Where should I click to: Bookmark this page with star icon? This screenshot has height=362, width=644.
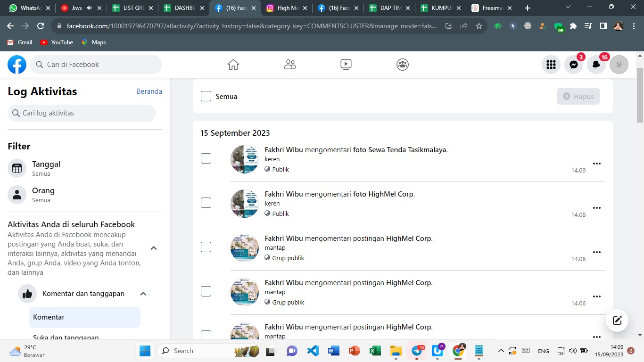[x=479, y=26]
